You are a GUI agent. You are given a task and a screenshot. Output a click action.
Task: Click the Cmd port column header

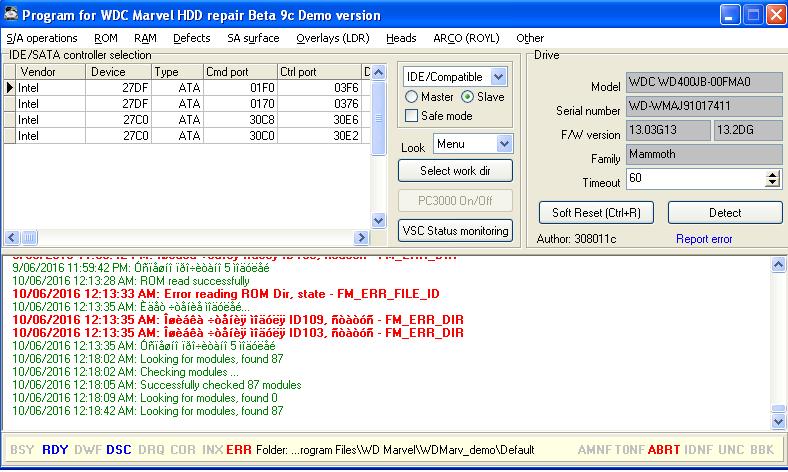pos(240,72)
